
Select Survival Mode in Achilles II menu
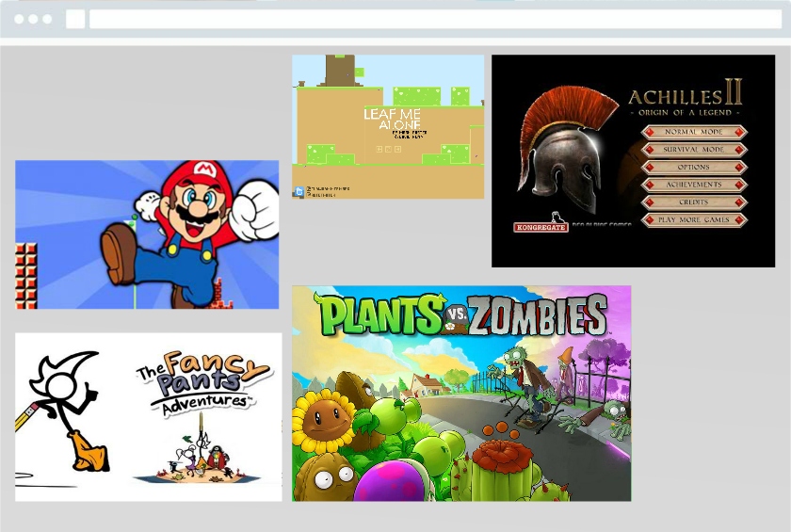(694, 150)
